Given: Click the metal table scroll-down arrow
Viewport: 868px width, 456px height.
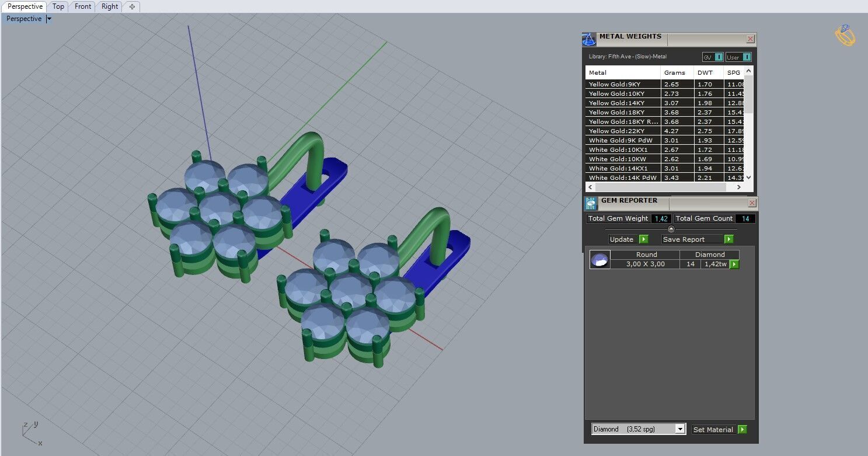Looking at the screenshot, I should click(x=749, y=177).
